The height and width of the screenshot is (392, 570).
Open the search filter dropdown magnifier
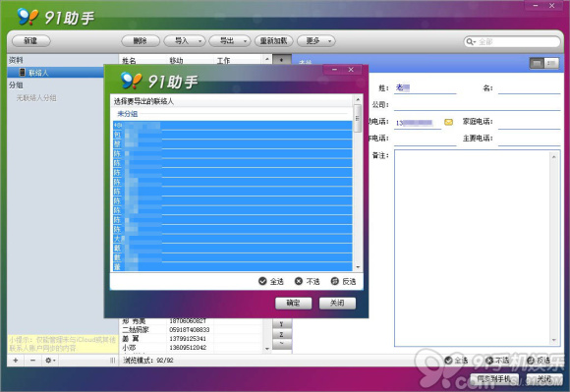[x=471, y=42]
